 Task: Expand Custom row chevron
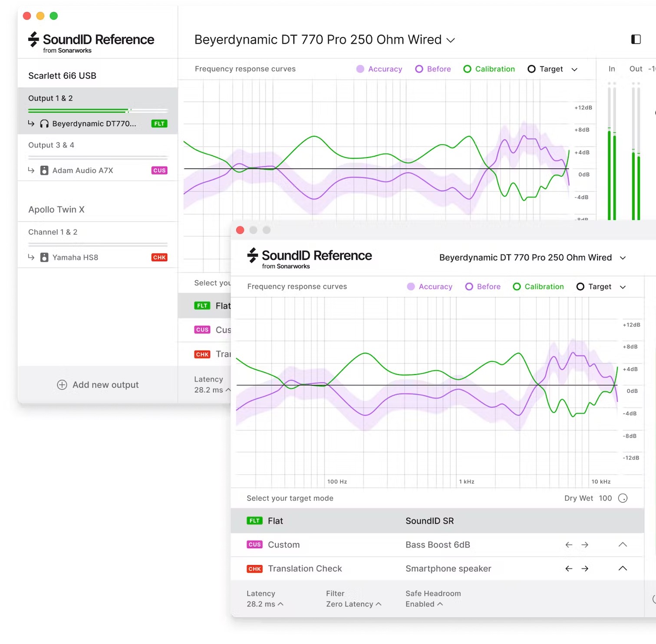point(623,545)
